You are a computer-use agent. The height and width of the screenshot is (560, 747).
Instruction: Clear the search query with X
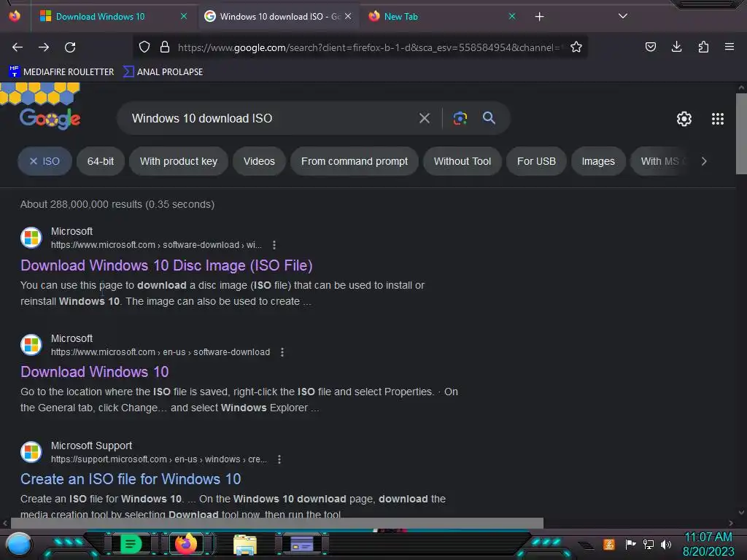425,118
